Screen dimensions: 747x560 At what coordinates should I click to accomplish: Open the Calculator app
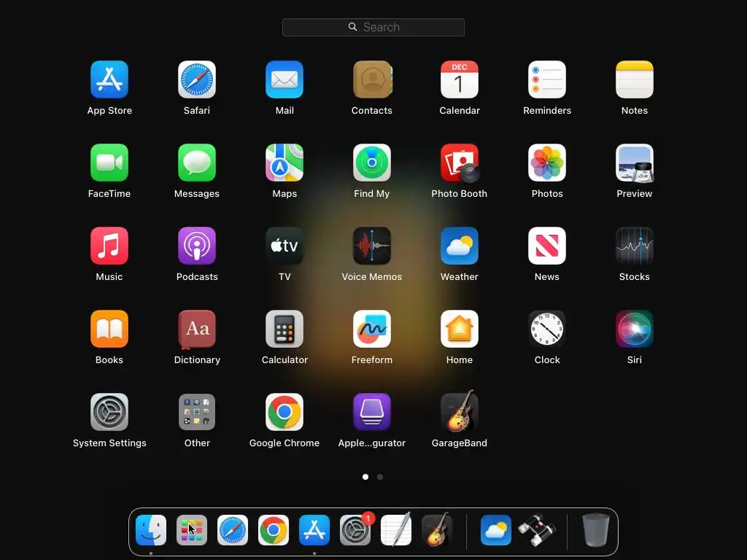(285, 329)
